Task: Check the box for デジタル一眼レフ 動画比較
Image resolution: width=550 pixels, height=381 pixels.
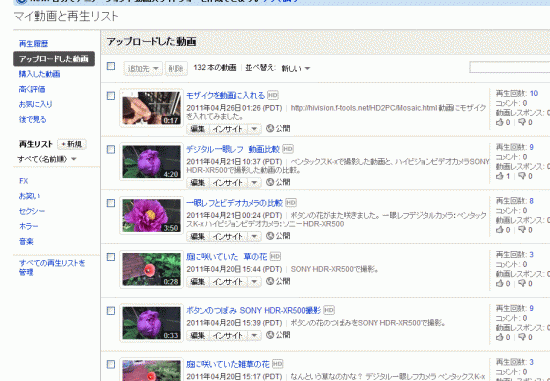Action: tap(111, 149)
